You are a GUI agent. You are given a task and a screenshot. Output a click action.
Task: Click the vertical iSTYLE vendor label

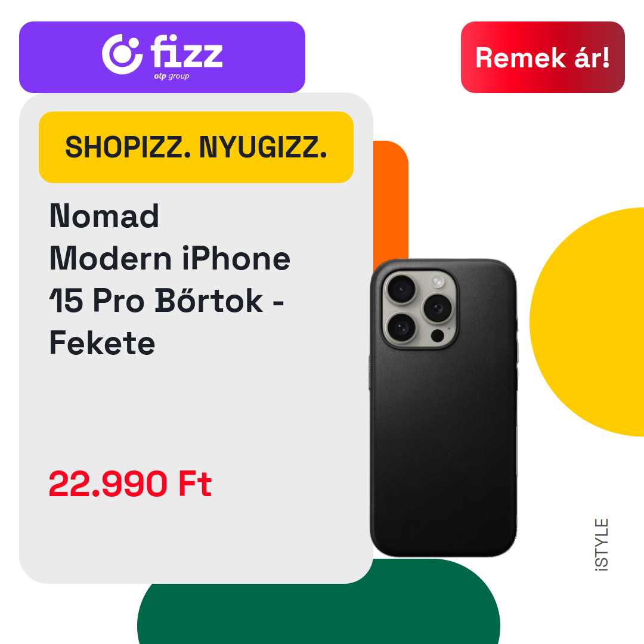click(x=602, y=544)
